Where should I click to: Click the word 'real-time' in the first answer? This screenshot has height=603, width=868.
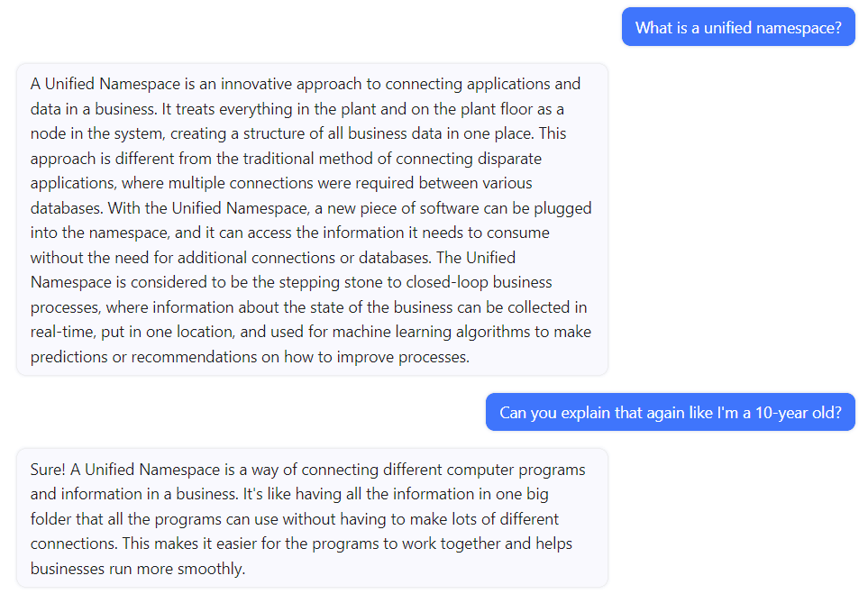63,333
